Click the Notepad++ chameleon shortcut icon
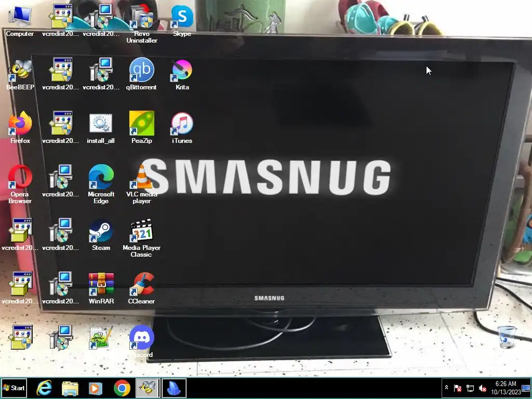The height and width of the screenshot is (399, 532). coord(101,338)
